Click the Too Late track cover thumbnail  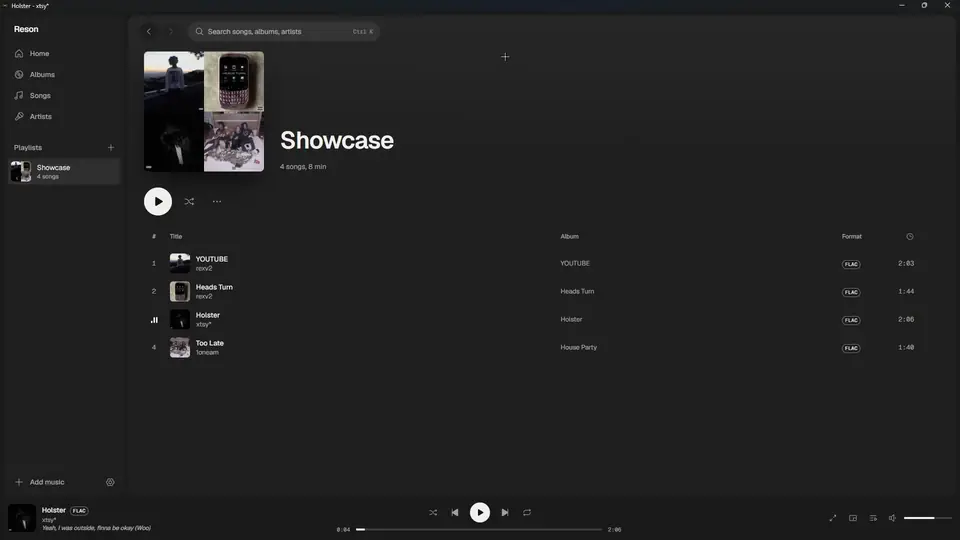click(x=180, y=348)
